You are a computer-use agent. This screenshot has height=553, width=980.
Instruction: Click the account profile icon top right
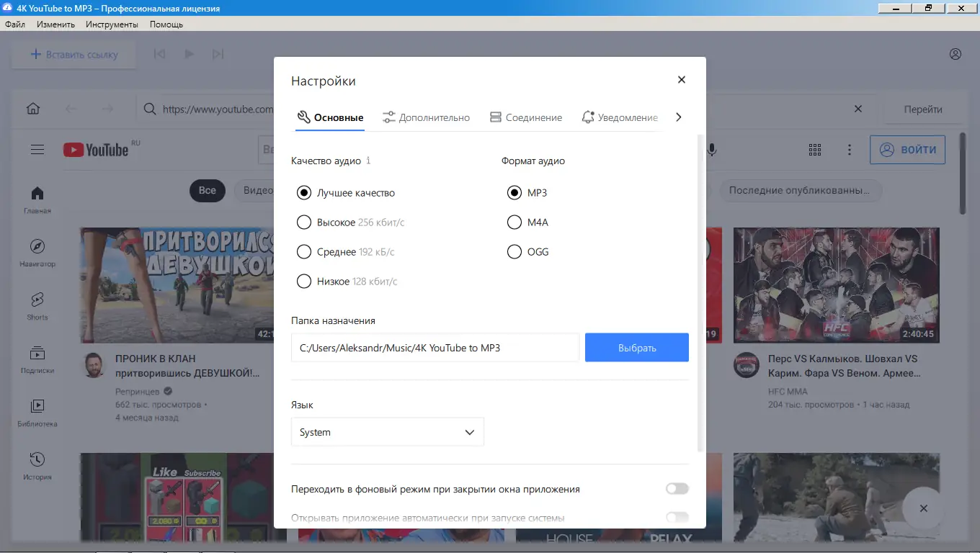[x=955, y=53]
